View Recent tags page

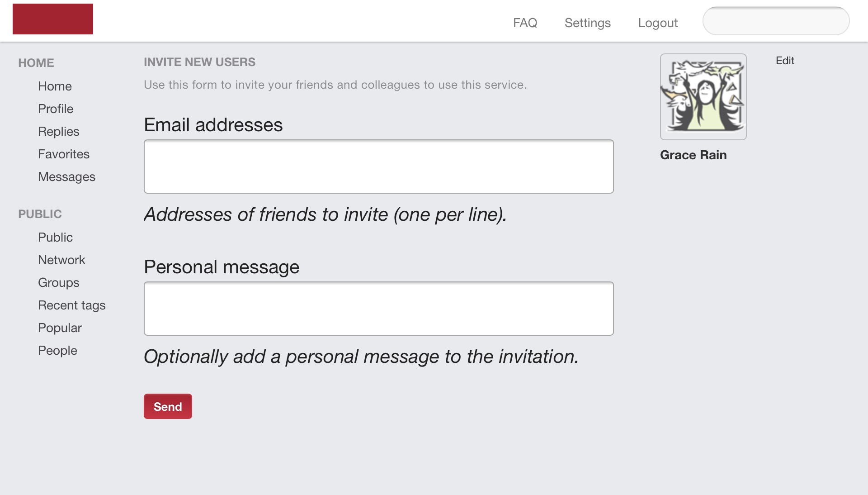click(72, 305)
